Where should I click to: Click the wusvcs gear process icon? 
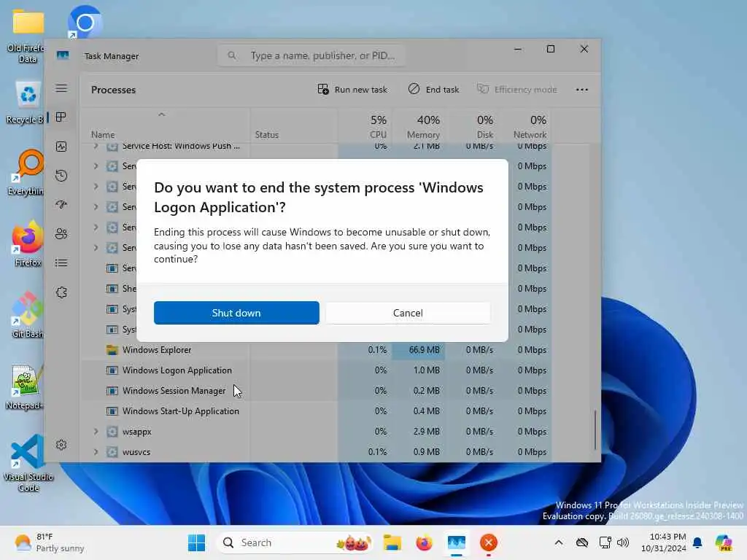(112, 452)
